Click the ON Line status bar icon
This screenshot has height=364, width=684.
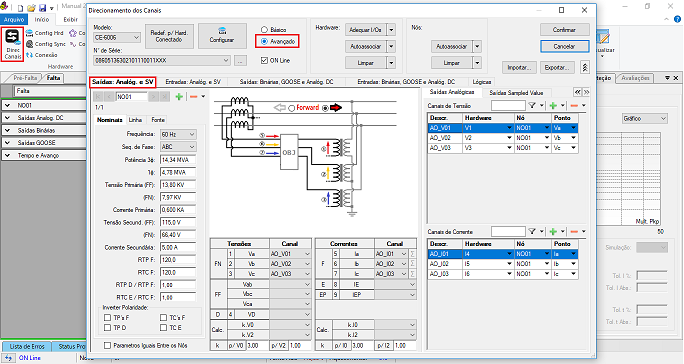(8, 357)
